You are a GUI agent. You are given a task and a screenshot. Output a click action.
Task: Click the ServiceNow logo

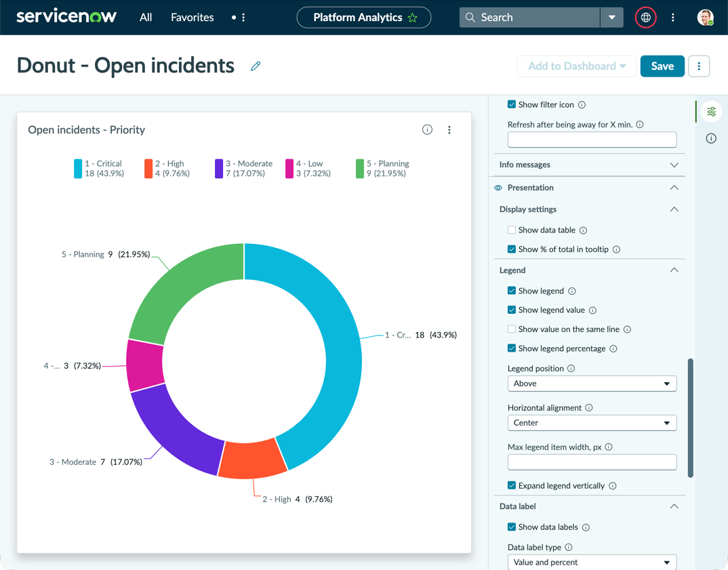pos(66,17)
